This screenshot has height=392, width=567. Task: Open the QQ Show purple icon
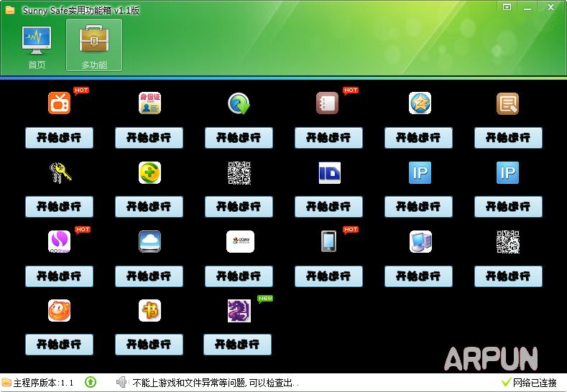60,241
